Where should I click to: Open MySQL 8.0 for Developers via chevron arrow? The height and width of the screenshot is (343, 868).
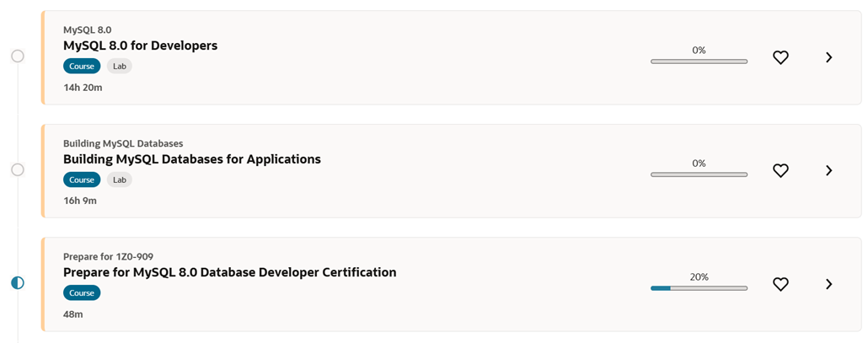(829, 57)
